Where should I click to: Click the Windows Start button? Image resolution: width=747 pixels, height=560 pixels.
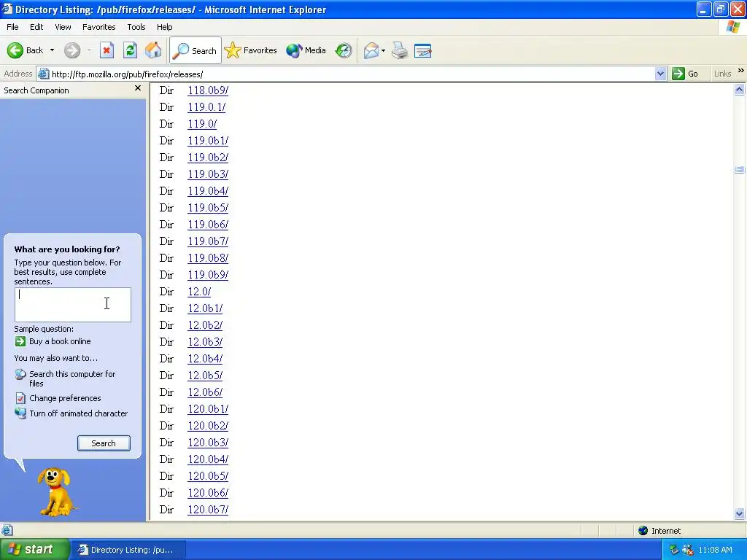(34, 550)
